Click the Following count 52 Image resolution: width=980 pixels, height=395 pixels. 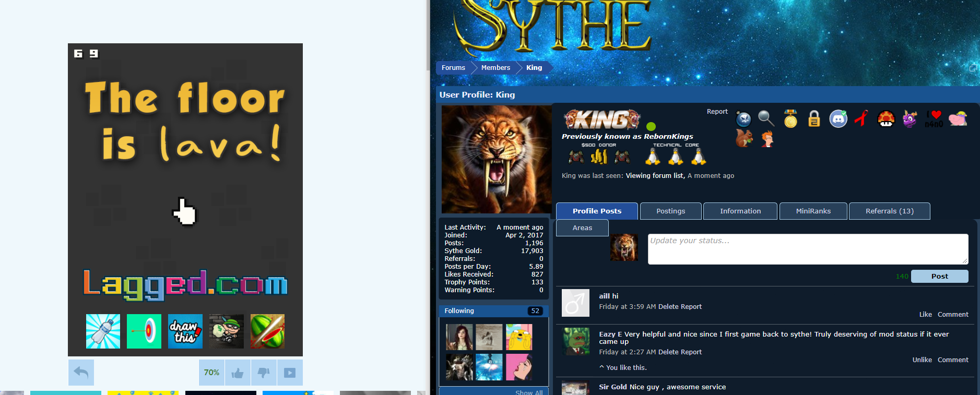[x=535, y=311]
